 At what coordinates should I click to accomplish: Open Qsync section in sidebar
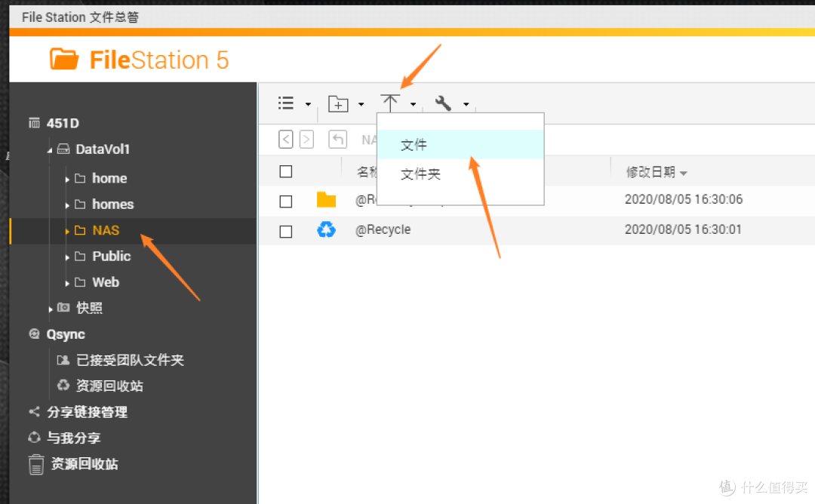click(x=66, y=334)
